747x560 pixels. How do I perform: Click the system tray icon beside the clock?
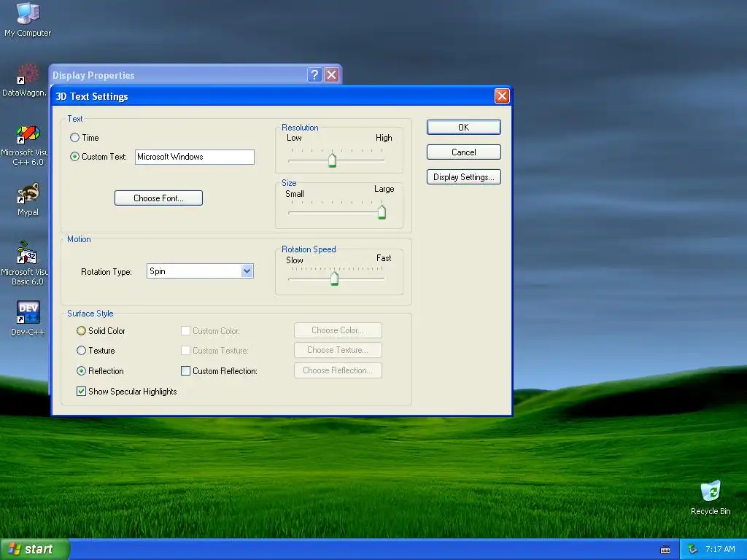click(693, 550)
